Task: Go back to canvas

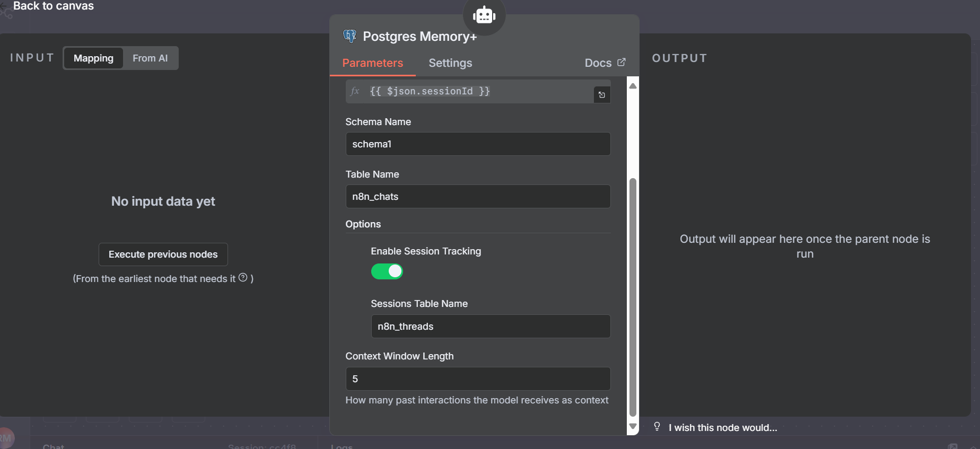Action: coord(54,6)
